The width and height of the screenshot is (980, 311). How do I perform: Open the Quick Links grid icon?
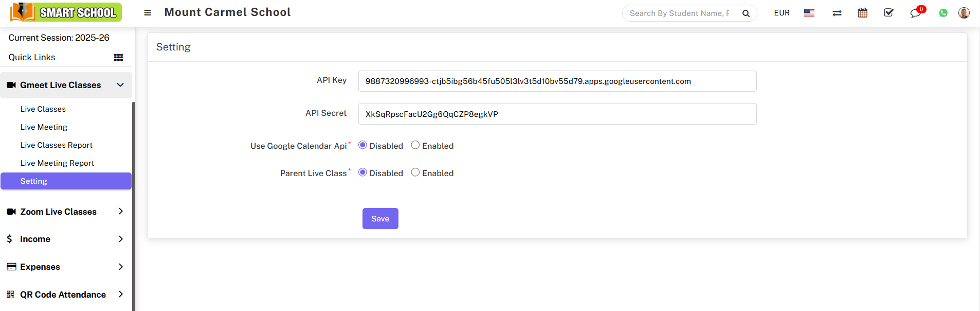(118, 57)
